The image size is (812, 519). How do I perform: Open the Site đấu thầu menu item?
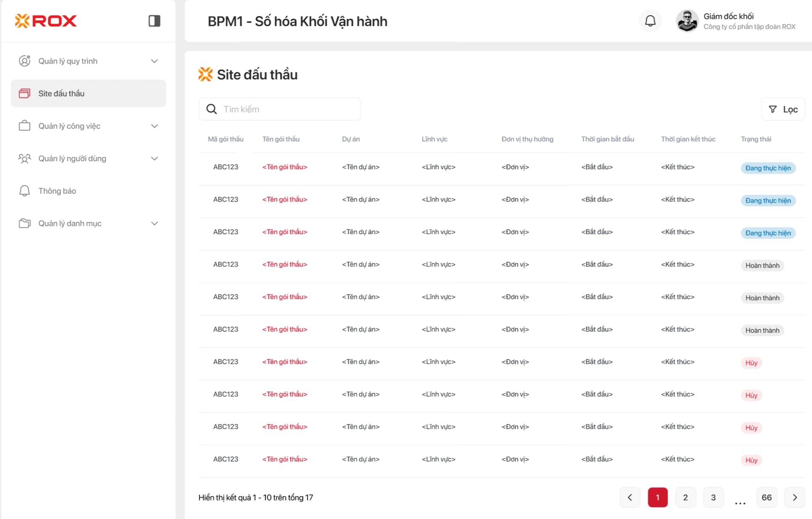pos(88,94)
